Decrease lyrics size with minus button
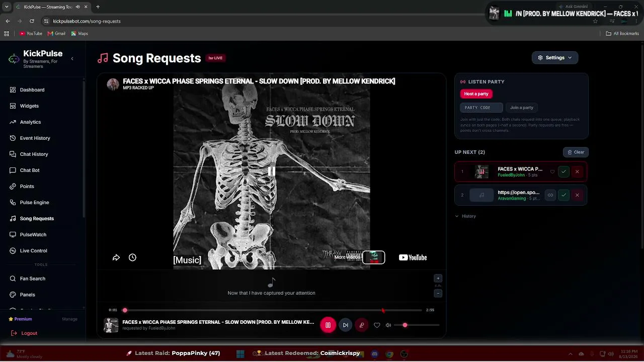 point(438,293)
